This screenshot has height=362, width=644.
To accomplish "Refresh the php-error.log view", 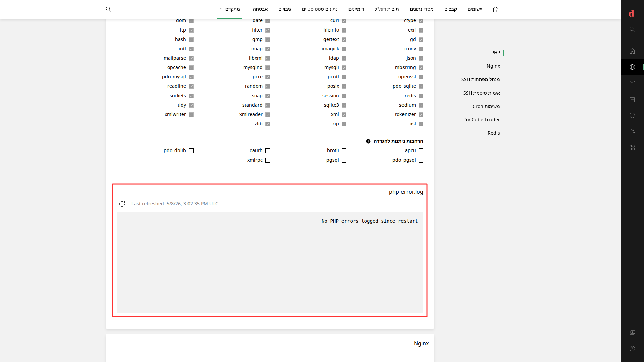I will coord(122,204).
